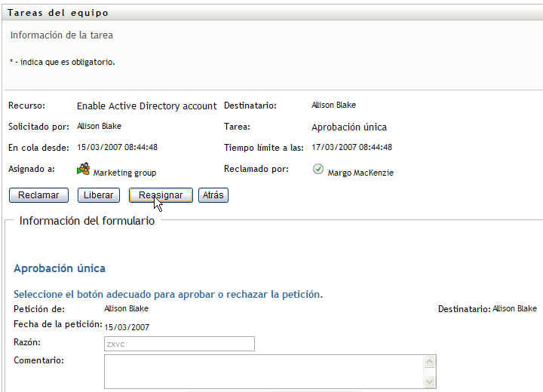Viewport: 543px width, 392px height.
Task: Click the green check icon beside Margo MacKenzie
Action: point(318,170)
